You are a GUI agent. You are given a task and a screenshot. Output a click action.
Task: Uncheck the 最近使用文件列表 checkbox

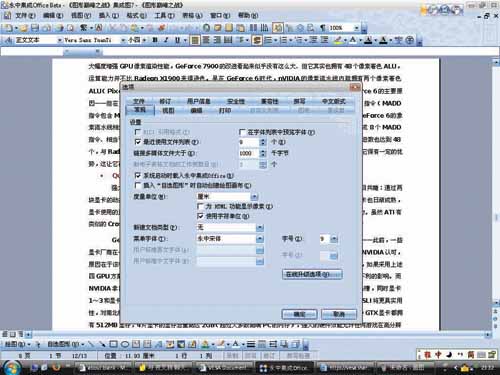(x=138, y=142)
